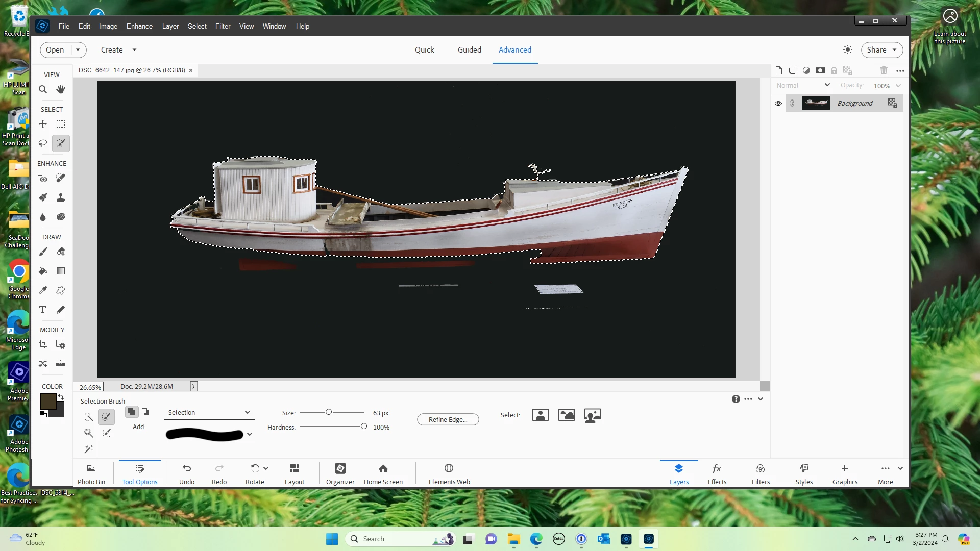Select the Paint Bucket tool
This screenshot has height=551, width=980.
(43, 271)
